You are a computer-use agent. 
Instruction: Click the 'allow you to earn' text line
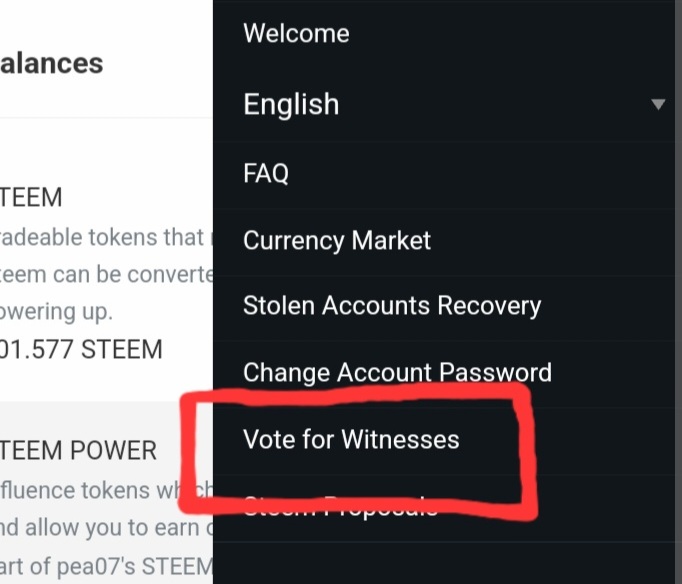coord(105,528)
